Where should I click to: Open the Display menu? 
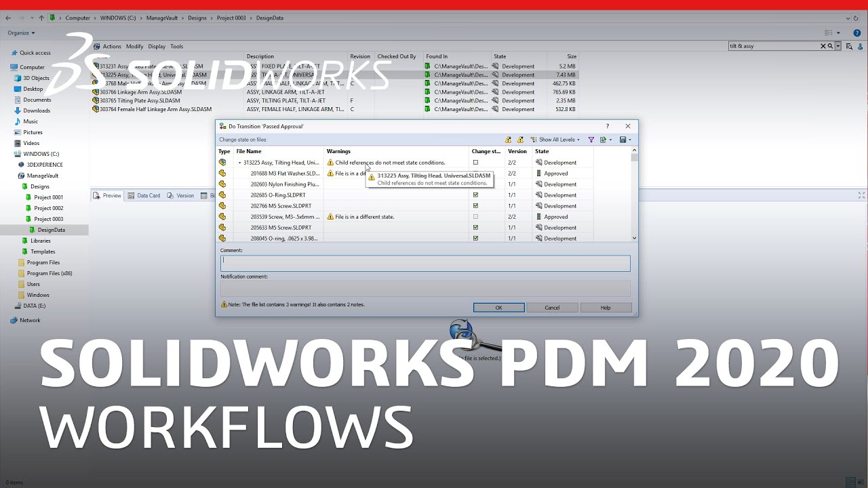point(157,47)
